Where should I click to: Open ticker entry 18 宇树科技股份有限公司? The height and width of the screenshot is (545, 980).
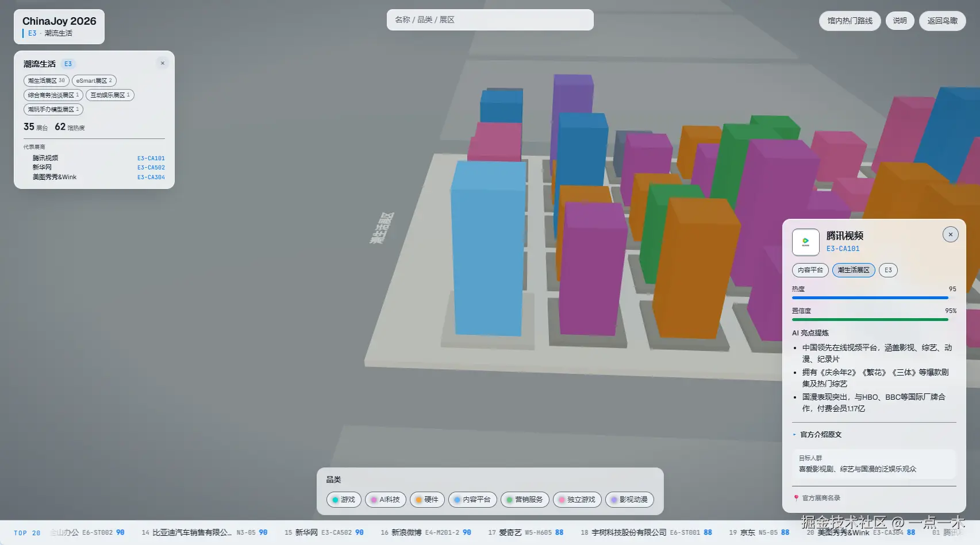click(646, 533)
